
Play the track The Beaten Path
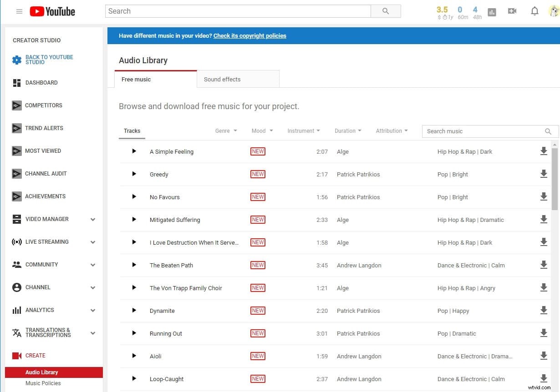133,265
